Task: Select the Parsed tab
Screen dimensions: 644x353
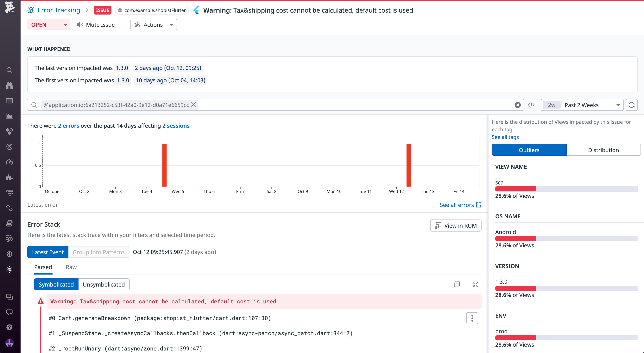Action: (43, 267)
